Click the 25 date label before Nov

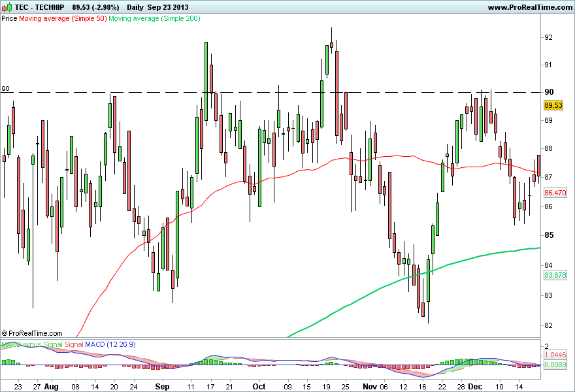[x=346, y=387]
